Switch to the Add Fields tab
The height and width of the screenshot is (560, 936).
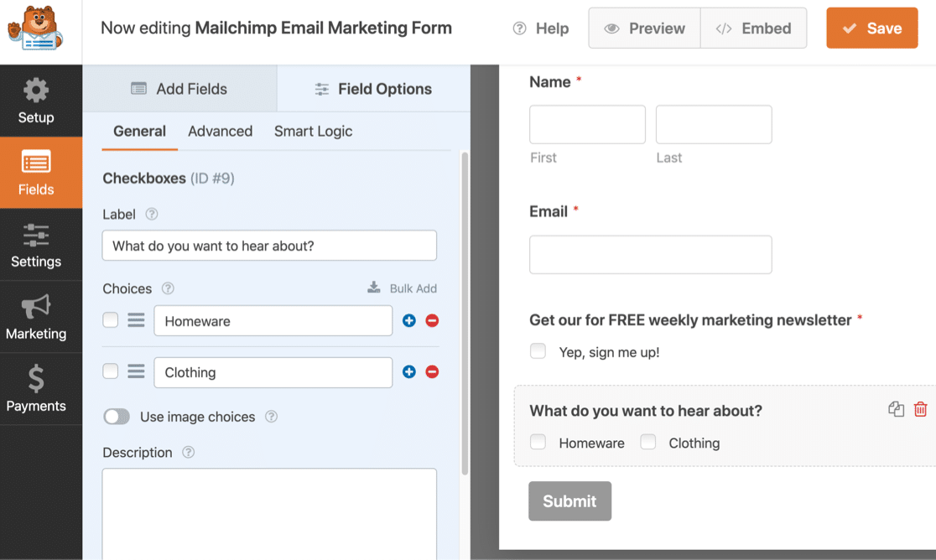(x=179, y=89)
